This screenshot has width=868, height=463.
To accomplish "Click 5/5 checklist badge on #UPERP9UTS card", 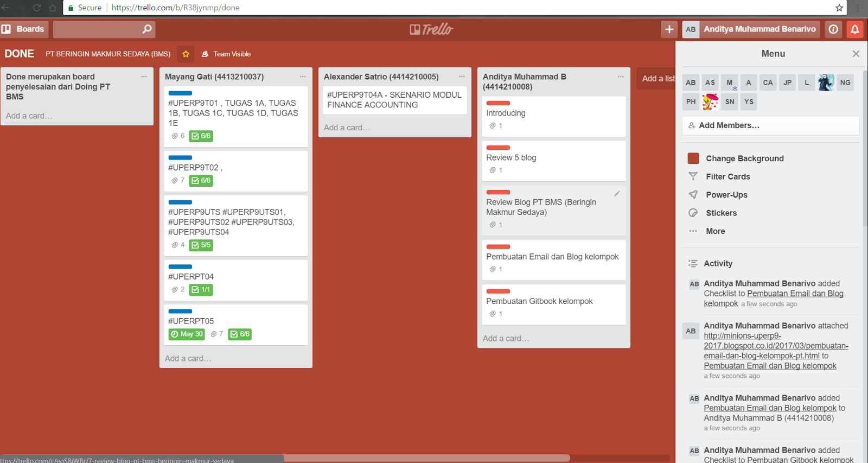I will click(201, 245).
